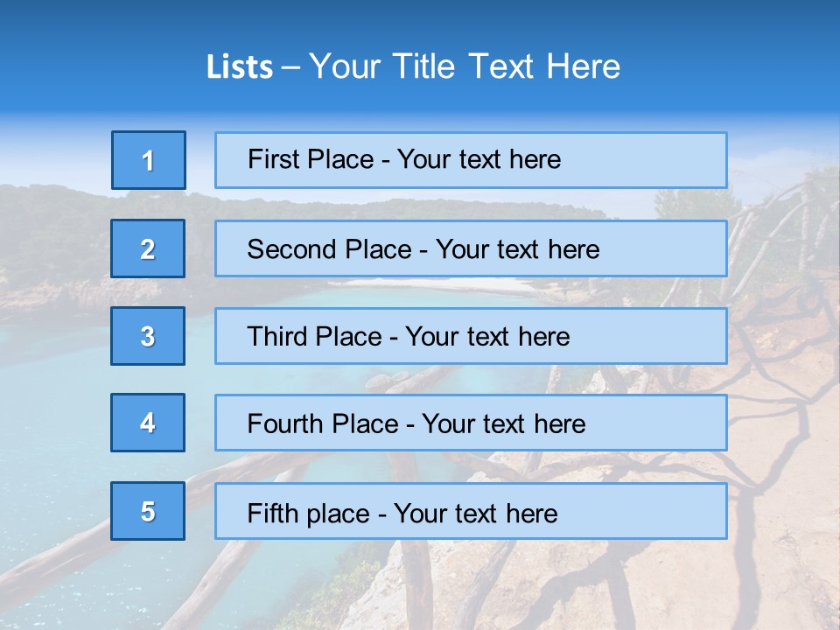Click the bold word 'Lists' in title

(x=239, y=67)
